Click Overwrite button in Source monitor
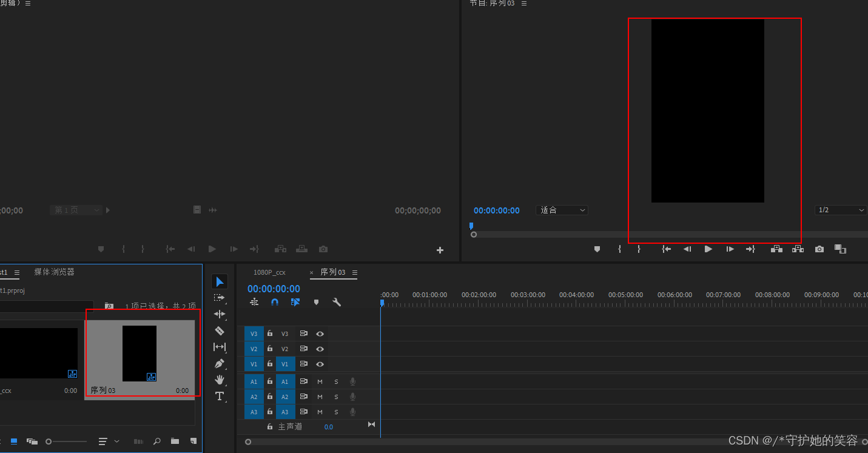 301,249
